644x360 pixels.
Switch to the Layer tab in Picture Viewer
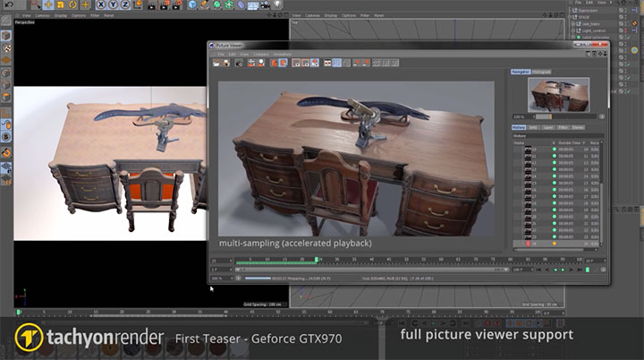pos(547,127)
